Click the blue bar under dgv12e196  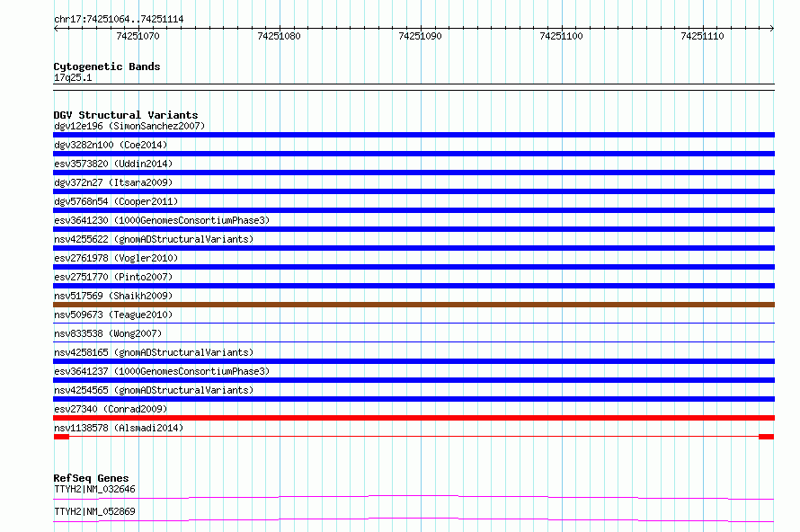(x=413, y=135)
